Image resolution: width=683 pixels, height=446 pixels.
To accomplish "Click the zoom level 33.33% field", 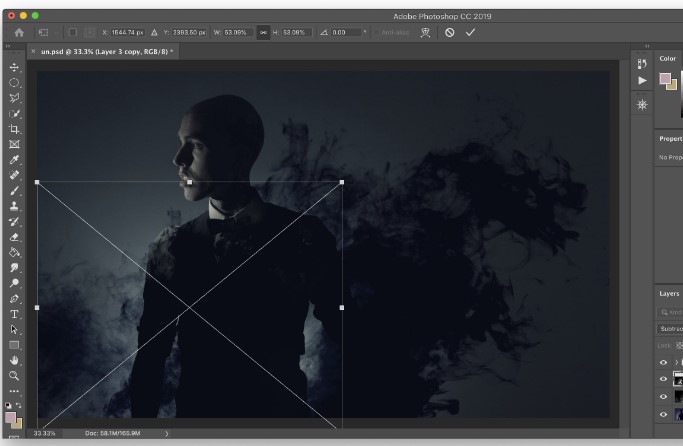I will pyautogui.click(x=45, y=433).
